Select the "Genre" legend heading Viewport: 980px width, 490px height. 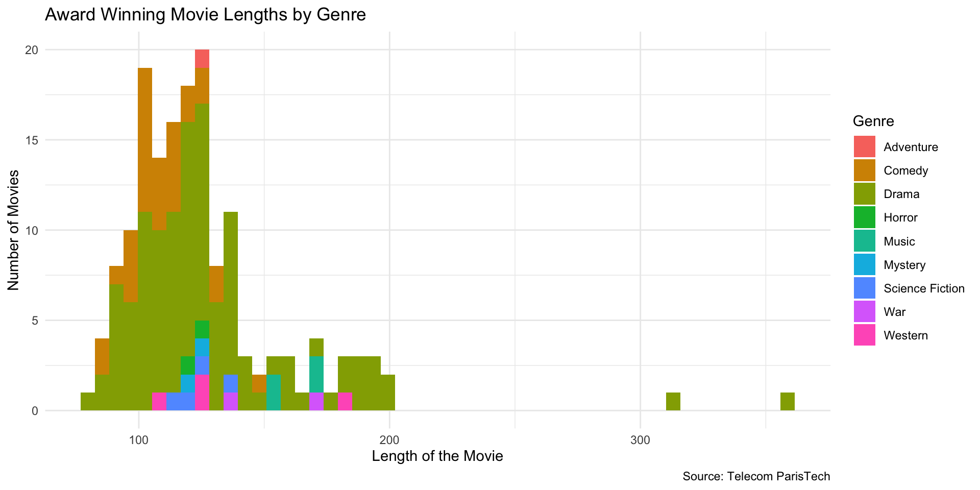pyautogui.click(x=873, y=121)
